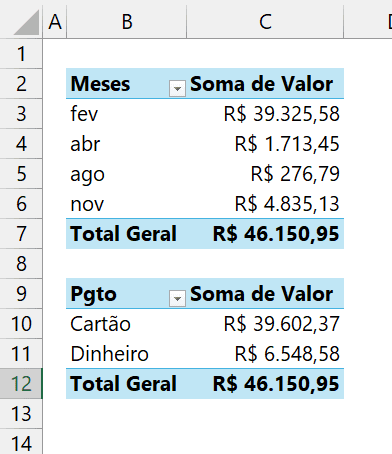Open the Meses filter dropdown

tap(177, 89)
